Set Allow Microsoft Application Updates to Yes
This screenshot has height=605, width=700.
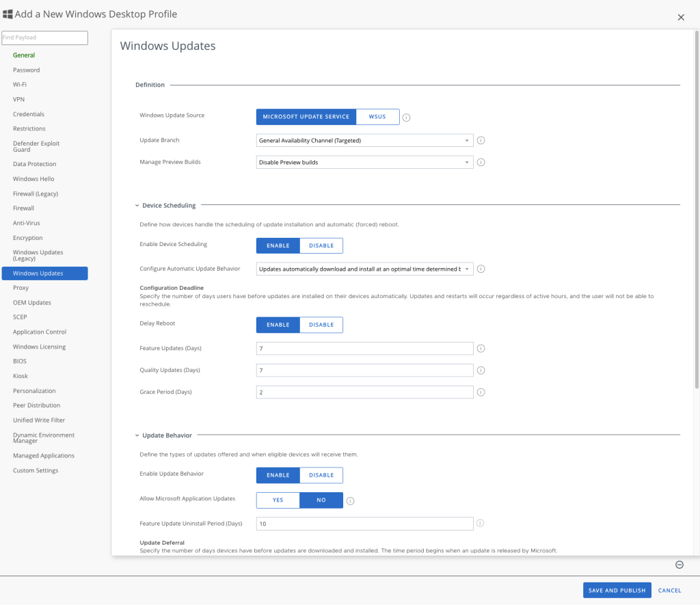(278, 500)
